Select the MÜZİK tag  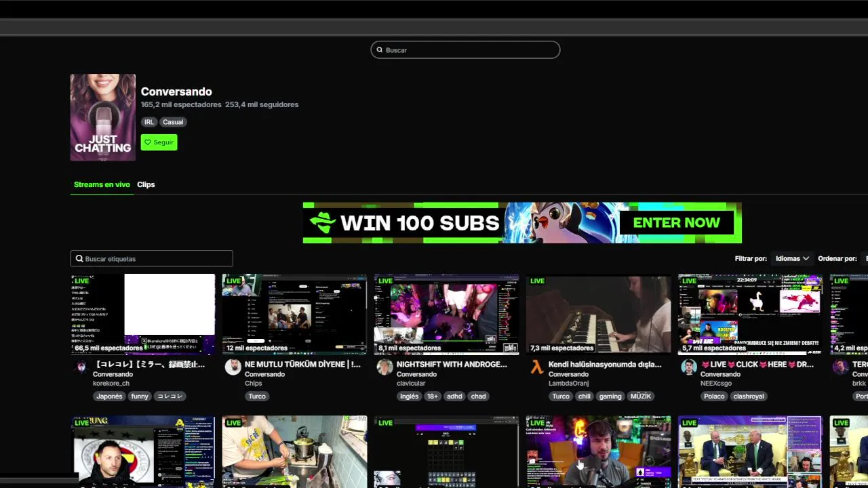click(x=641, y=396)
